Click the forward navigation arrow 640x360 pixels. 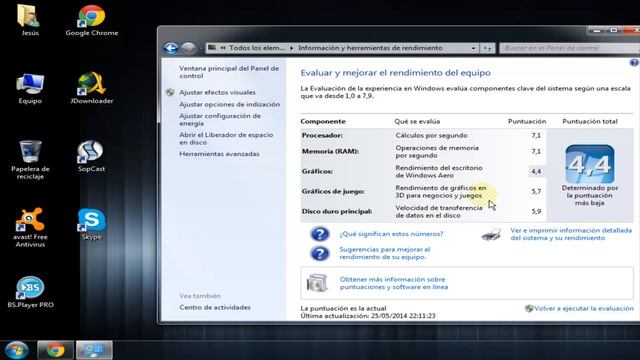(188, 48)
